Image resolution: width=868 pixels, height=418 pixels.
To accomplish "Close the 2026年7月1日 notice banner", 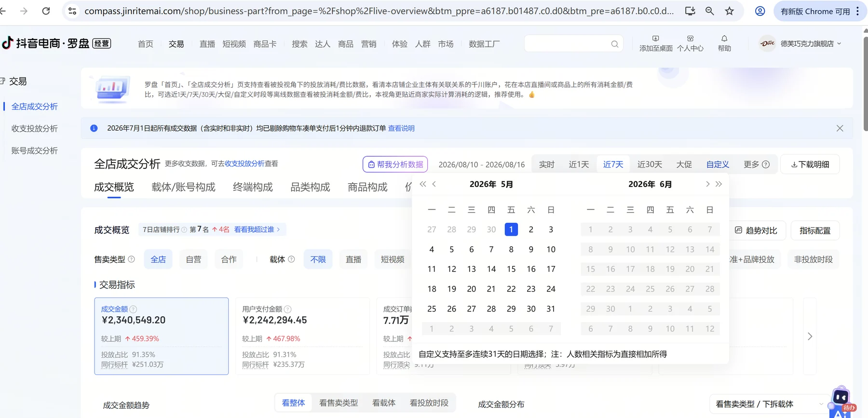I will pos(840,128).
